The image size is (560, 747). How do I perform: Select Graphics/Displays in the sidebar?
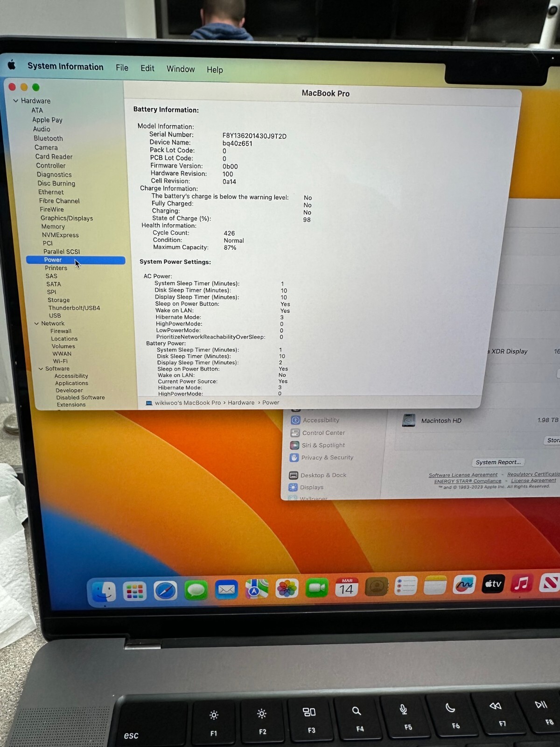pos(67,218)
